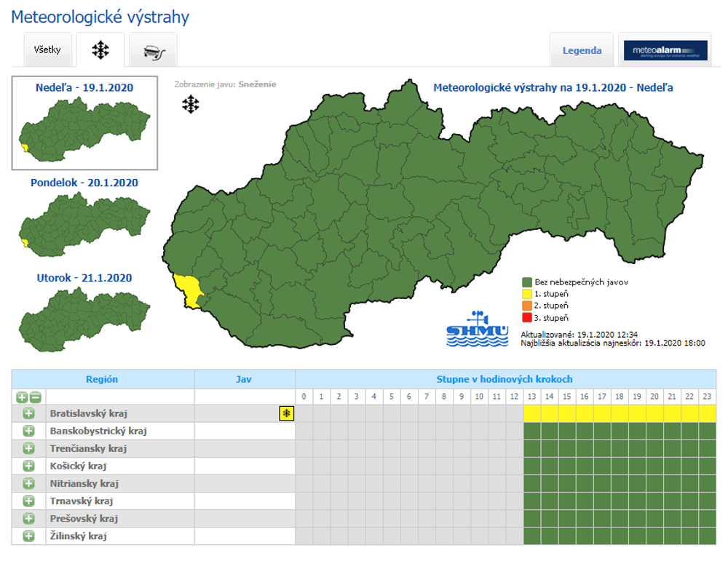Select the Pondelok 20.1.2020 map thumbnail
728x561 pixels.
84,226
